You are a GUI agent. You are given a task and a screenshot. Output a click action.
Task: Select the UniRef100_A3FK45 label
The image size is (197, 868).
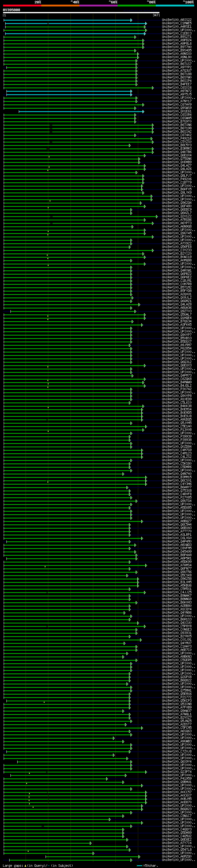[177, 325]
